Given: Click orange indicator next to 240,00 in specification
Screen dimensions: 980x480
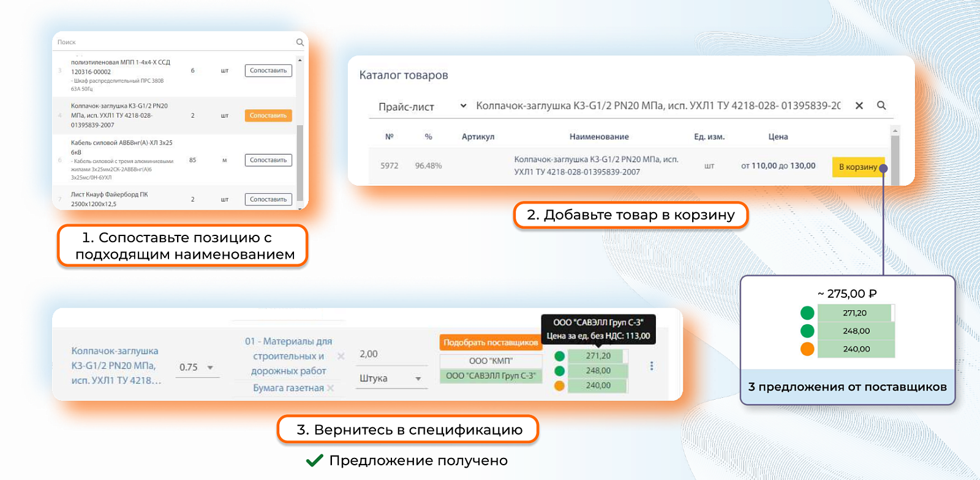Looking at the screenshot, I should (559, 386).
